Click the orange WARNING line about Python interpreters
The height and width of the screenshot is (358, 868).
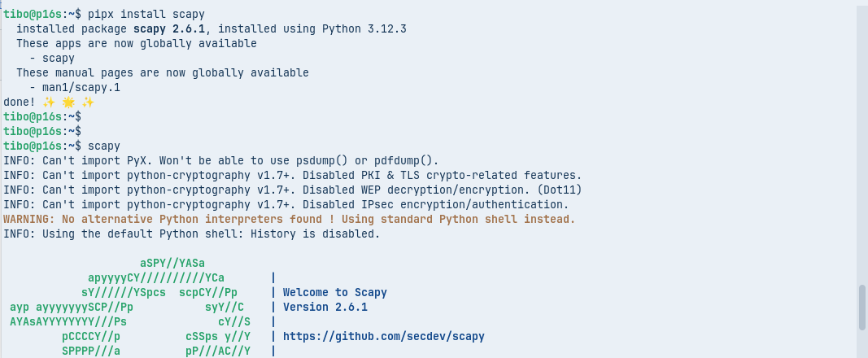(289, 219)
